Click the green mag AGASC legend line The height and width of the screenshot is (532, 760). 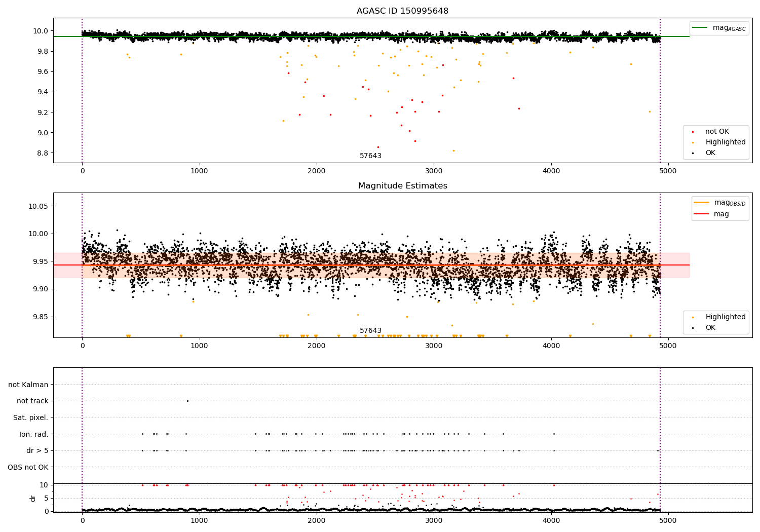(x=700, y=28)
